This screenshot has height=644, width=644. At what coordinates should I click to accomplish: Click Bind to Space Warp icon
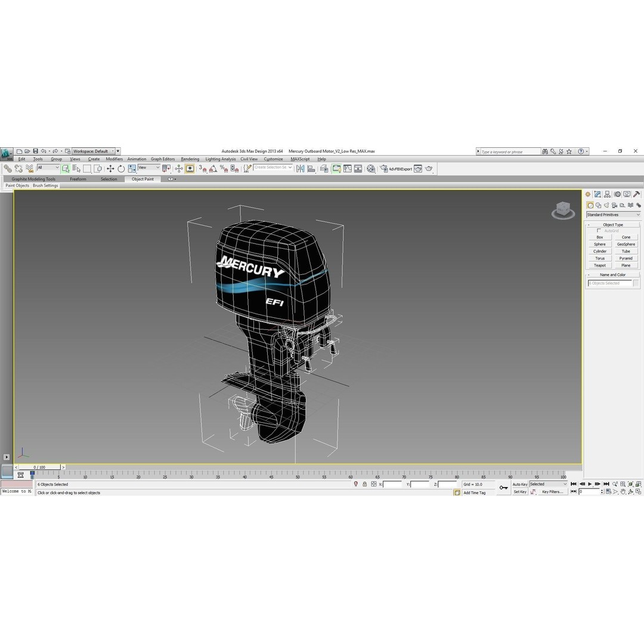tap(29, 168)
